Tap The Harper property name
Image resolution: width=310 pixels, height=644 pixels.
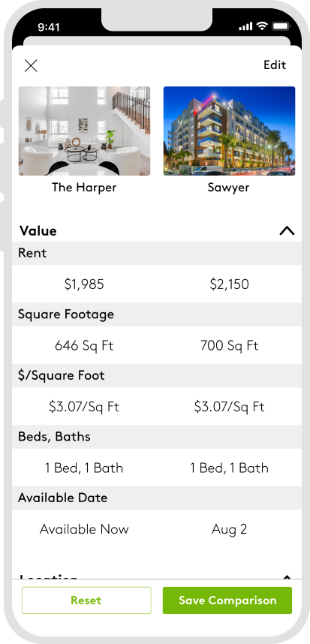pos(84,188)
